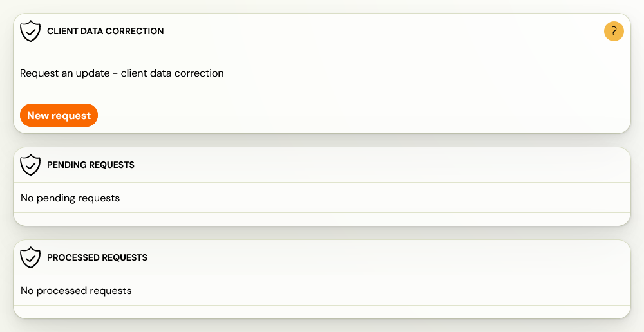The image size is (644, 332).
Task: Click the checkmark inside Pending Requests shield
Action: coord(30,165)
